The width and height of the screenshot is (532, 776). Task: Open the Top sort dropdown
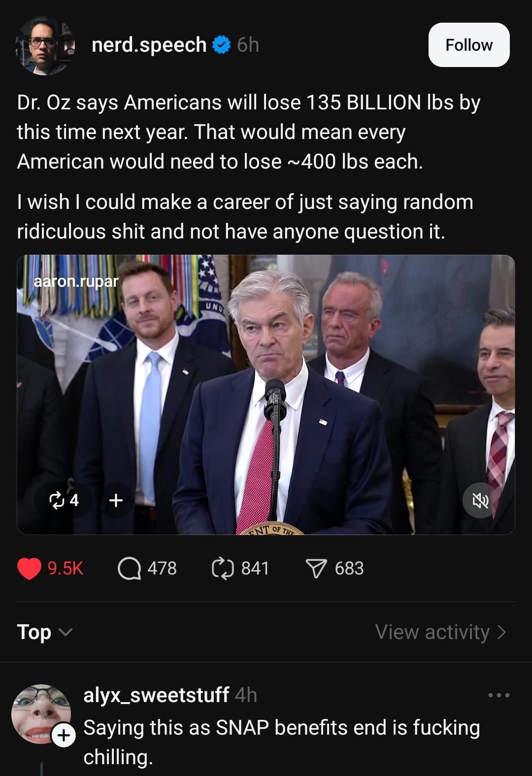pos(44,632)
